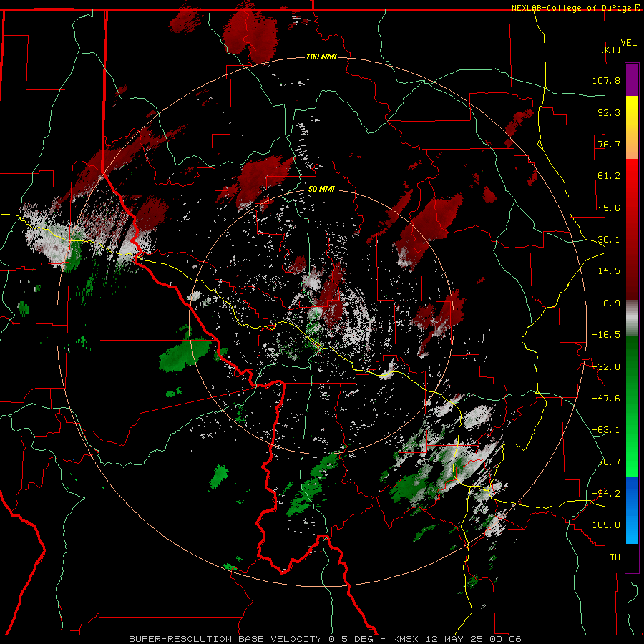Click the 107.8 velocity scale value

coord(606,80)
